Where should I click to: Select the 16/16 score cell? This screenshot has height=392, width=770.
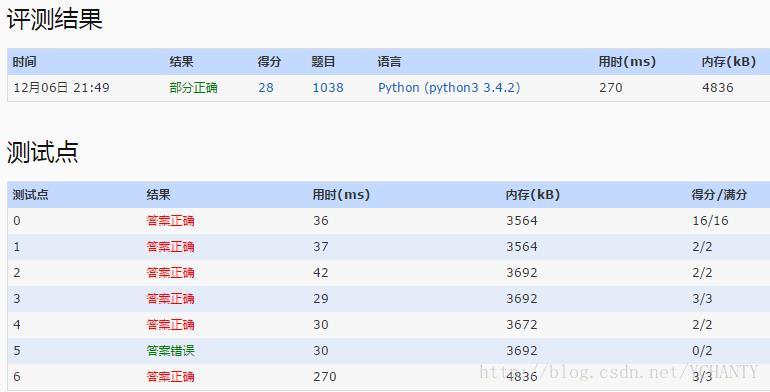pos(710,221)
